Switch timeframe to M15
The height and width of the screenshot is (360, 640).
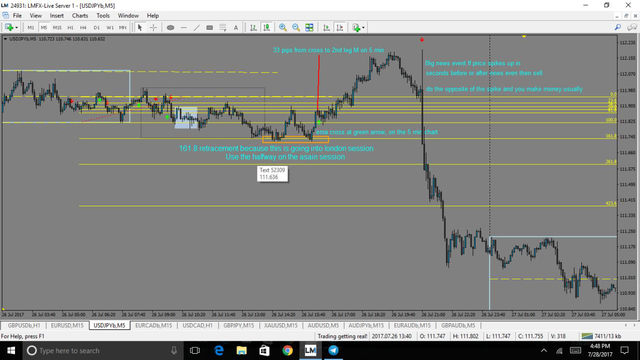57,28
